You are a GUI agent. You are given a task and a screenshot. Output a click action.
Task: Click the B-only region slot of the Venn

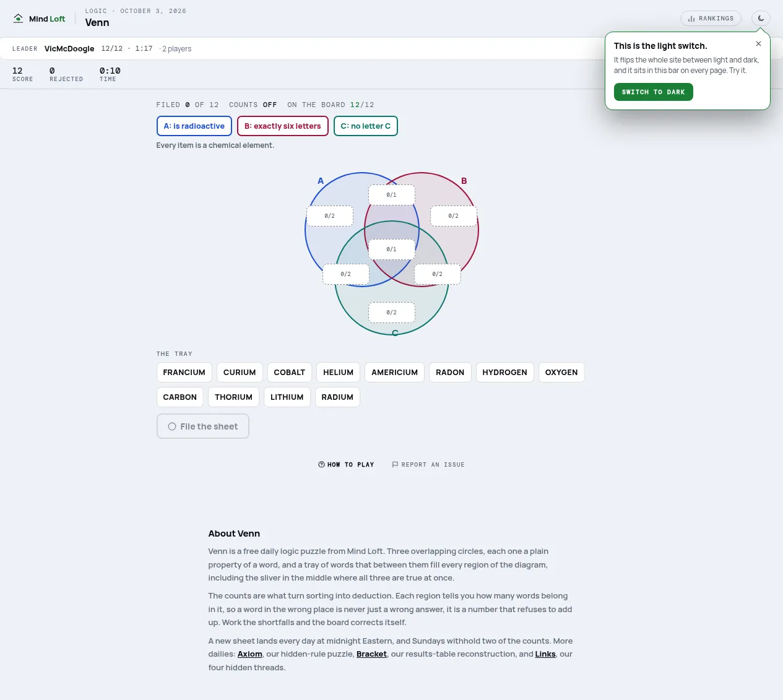[454, 216]
